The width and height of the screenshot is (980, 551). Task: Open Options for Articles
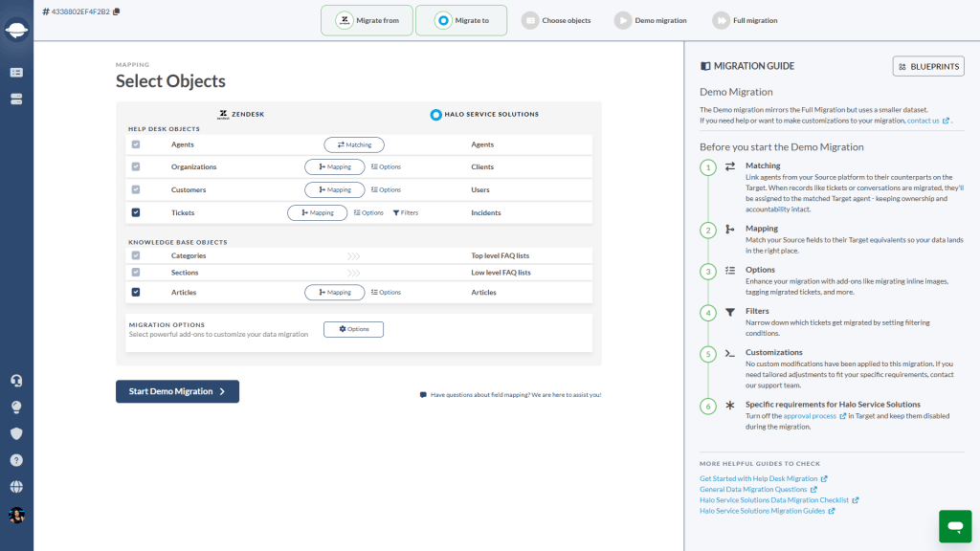click(386, 292)
